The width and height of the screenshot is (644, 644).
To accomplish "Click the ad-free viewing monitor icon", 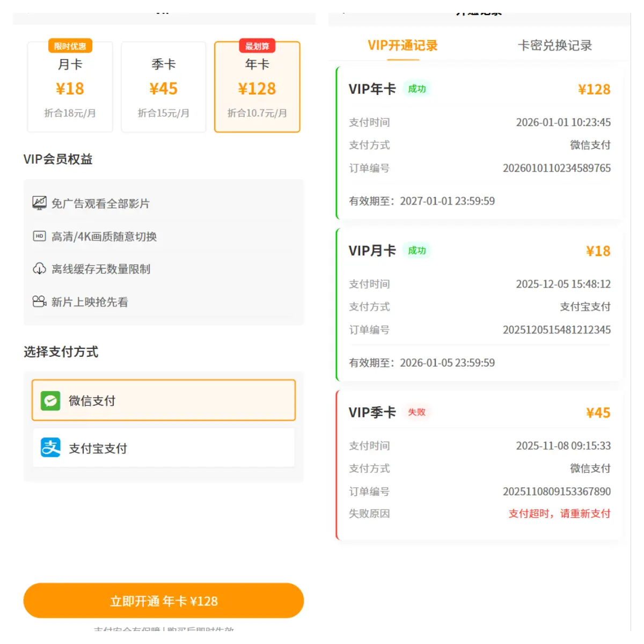I will [39, 203].
